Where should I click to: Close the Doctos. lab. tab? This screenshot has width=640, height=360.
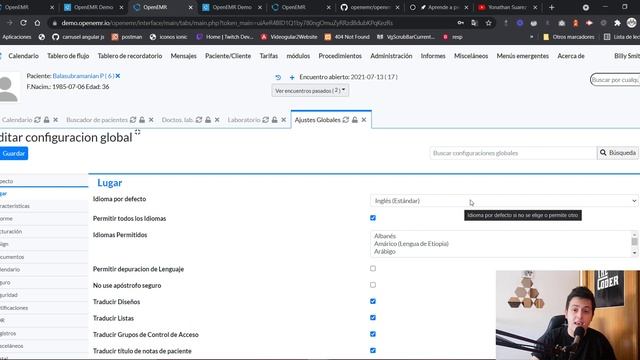click(217, 120)
